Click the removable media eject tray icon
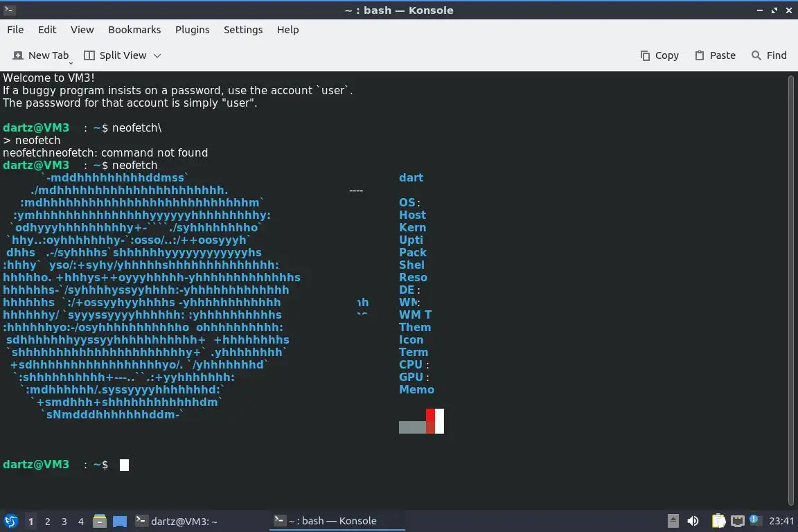 point(673,521)
